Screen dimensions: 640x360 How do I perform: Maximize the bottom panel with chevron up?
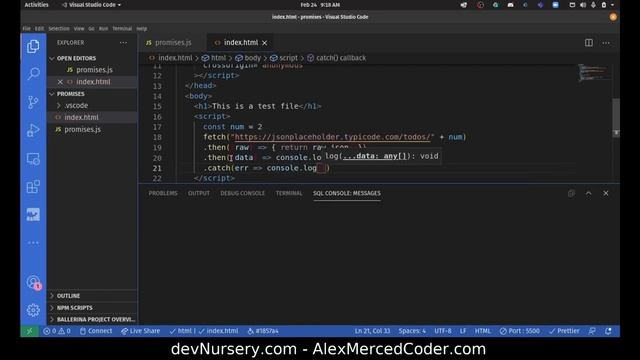589,193
